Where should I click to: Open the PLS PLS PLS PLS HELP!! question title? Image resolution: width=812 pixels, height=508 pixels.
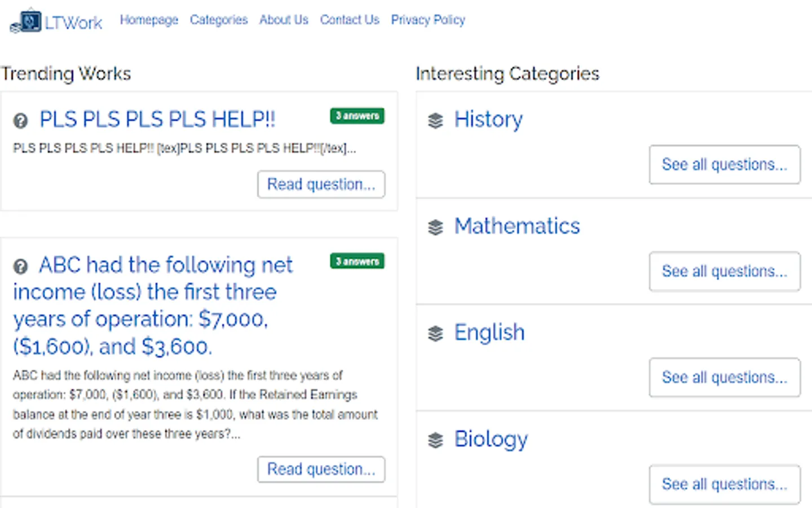[x=157, y=120]
